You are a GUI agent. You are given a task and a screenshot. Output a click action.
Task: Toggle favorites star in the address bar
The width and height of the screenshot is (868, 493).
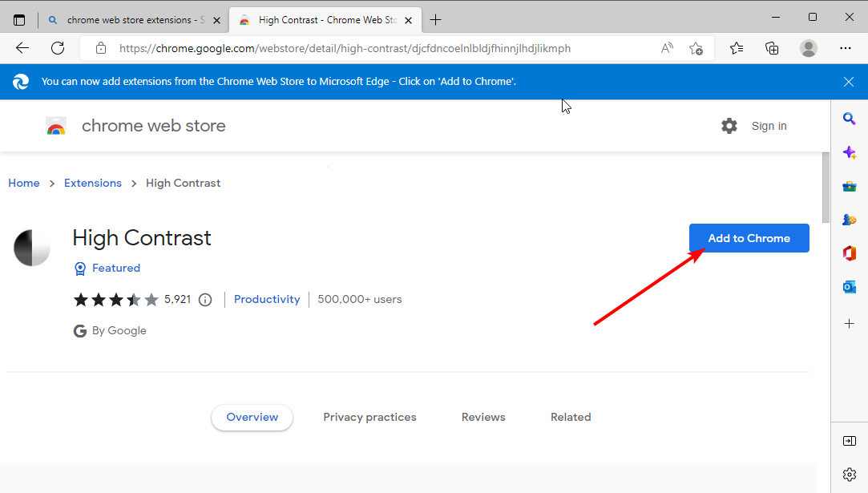point(696,48)
